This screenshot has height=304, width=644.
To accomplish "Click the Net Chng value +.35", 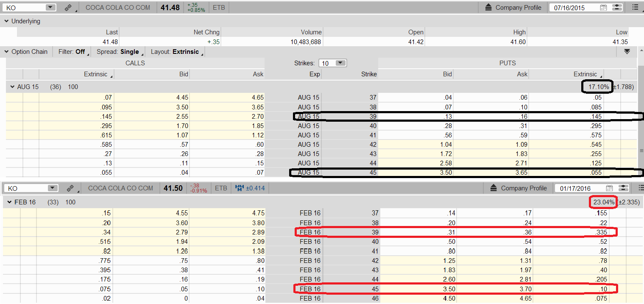I will tap(213, 42).
